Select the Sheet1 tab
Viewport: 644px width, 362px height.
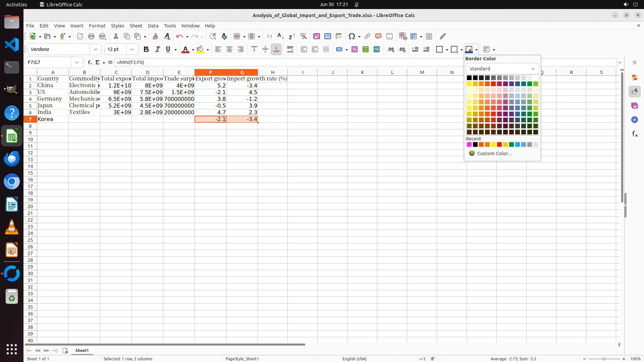click(x=82, y=350)
